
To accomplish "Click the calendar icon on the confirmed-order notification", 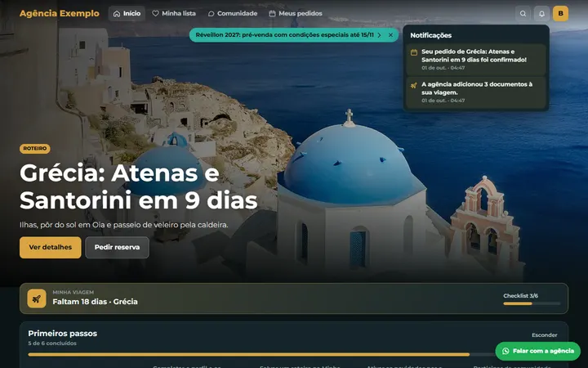I will [414, 52].
